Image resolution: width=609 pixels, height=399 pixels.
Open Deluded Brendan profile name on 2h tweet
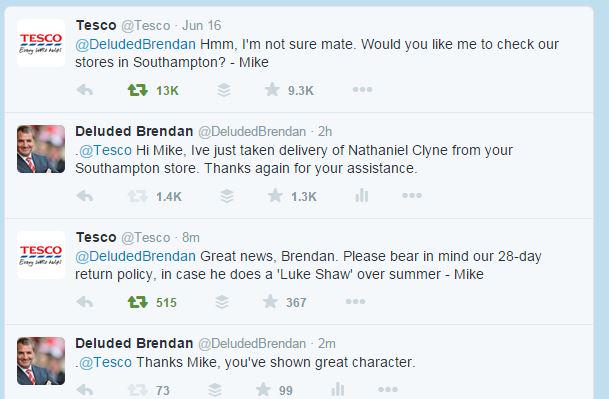(x=134, y=131)
